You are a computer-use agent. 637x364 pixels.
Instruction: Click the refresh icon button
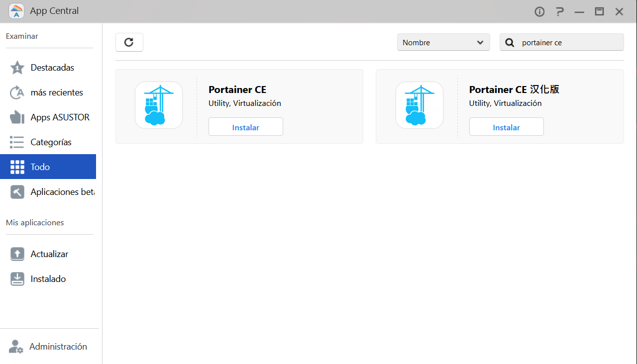(129, 42)
